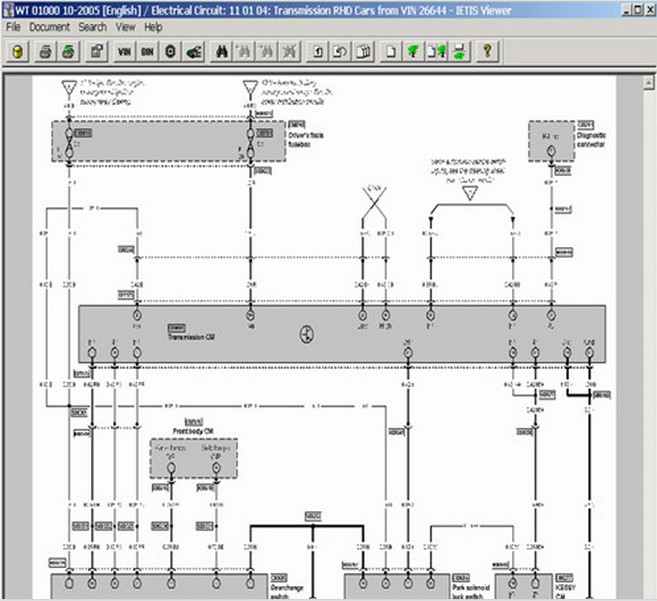Click the Diagnostic connector label
The height and width of the screenshot is (601, 657).
point(591,140)
